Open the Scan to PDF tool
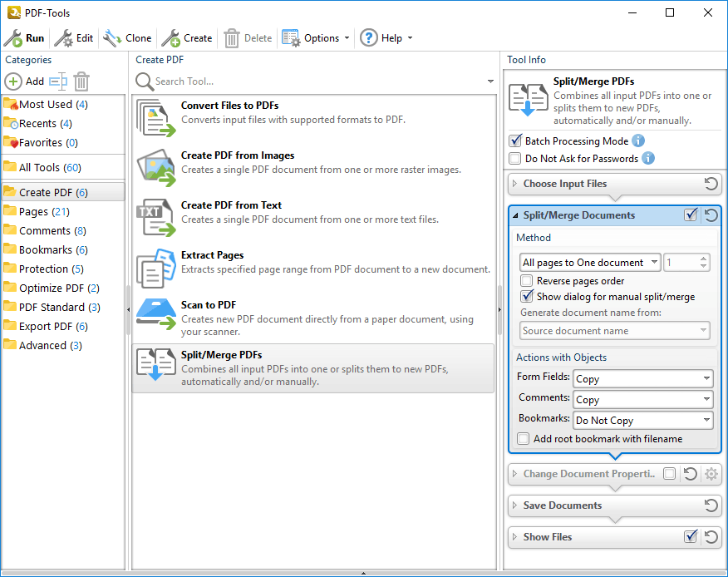728x577 pixels. pyautogui.click(x=312, y=318)
